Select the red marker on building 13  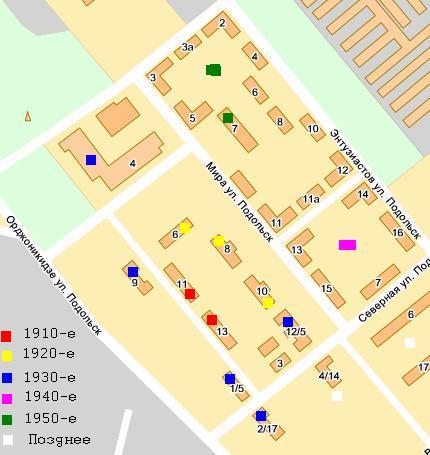tap(212, 320)
